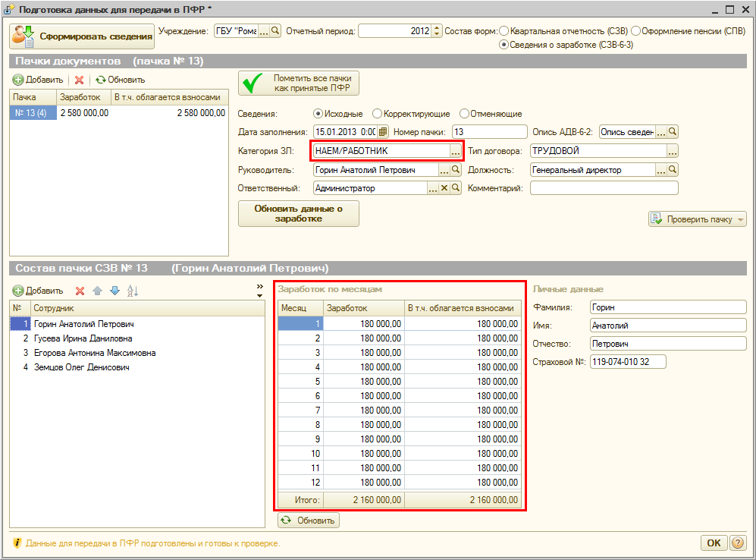Click the help question mark icon

pyautogui.click(x=737, y=543)
